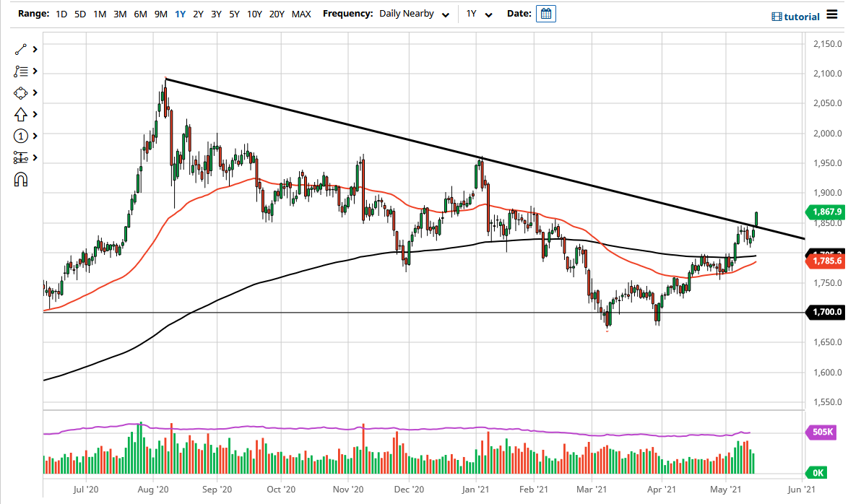The width and height of the screenshot is (848, 504).
Task: Expand the shapes tools submenu arrow
Action: (35, 93)
